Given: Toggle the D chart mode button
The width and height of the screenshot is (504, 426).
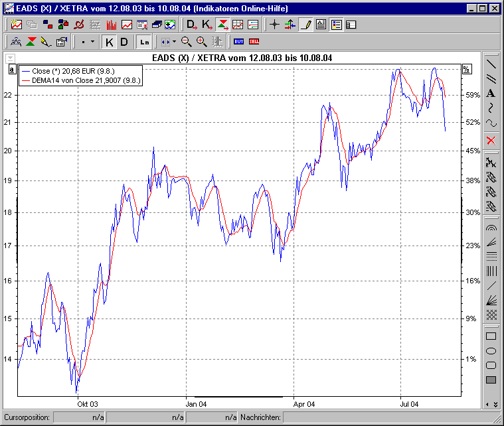Looking at the screenshot, I should pos(124,42).
